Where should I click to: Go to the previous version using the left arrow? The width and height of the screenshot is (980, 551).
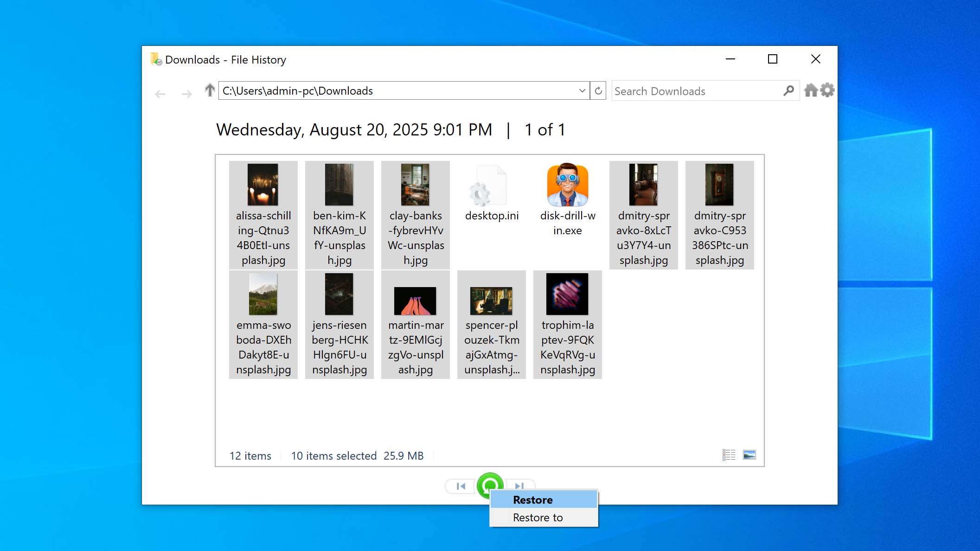coord(460,486)
